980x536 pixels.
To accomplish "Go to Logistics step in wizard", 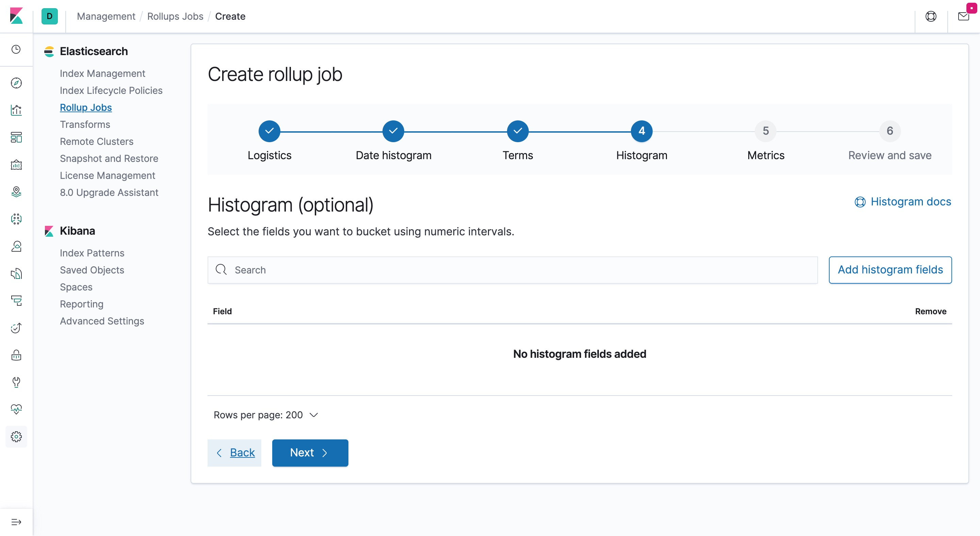I will pyautogui.click(x=269, y=131).
